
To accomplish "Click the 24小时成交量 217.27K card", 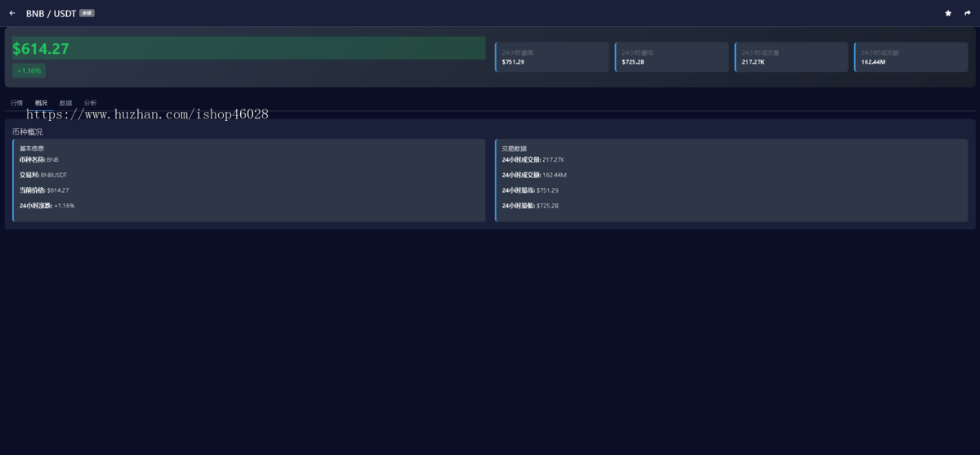I will (x=791, y=57).
